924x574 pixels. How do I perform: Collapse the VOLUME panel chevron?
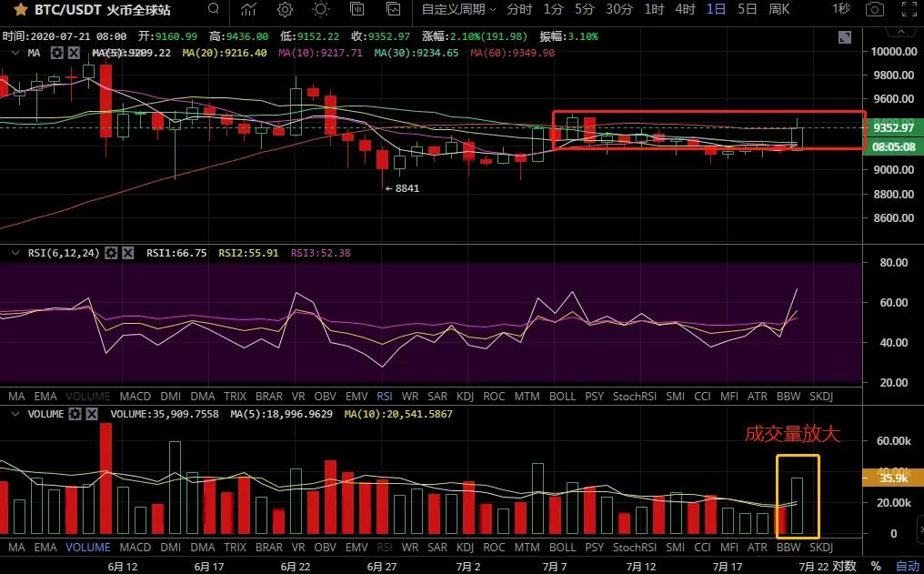tap(15, 414)
